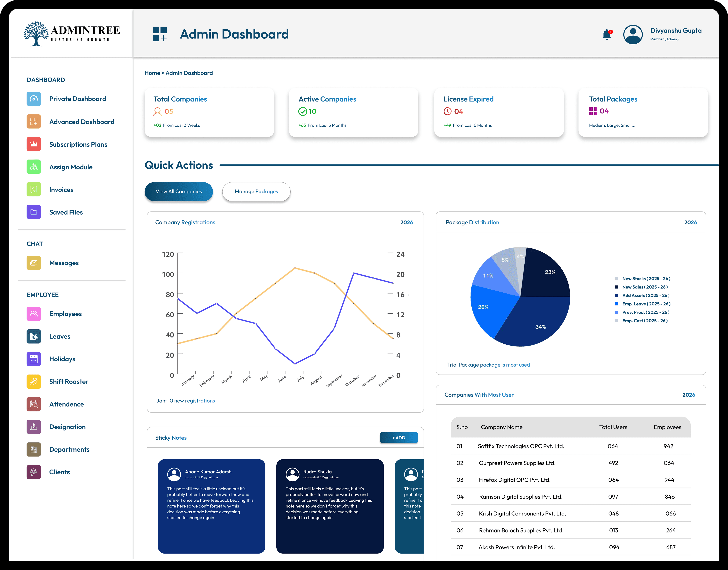Click the Rehman Baloch Supplies Pvt. Ltd. row
The height and width of the screenshot is (570, 728).
(570, 530)
